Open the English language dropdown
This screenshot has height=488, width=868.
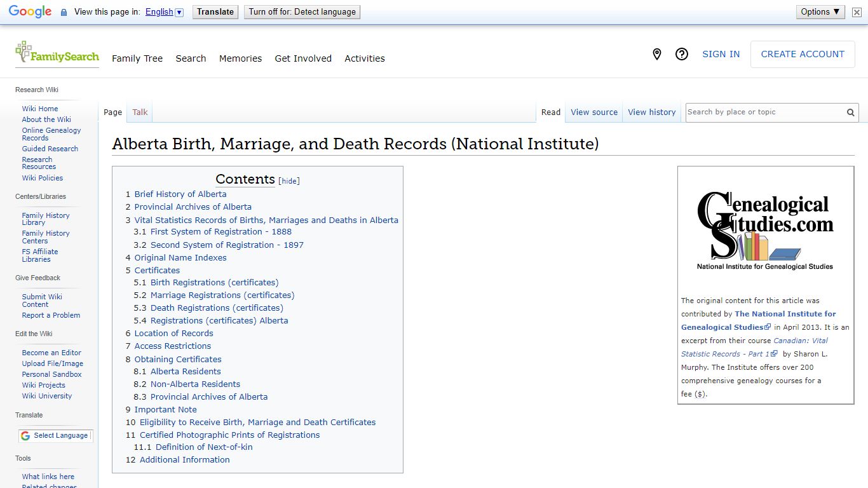pos(164,12)
